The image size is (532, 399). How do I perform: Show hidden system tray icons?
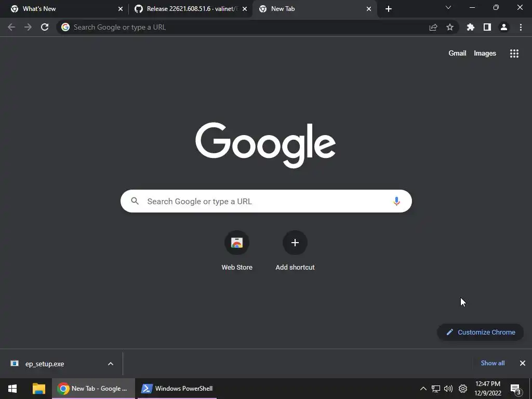[423, 389]
